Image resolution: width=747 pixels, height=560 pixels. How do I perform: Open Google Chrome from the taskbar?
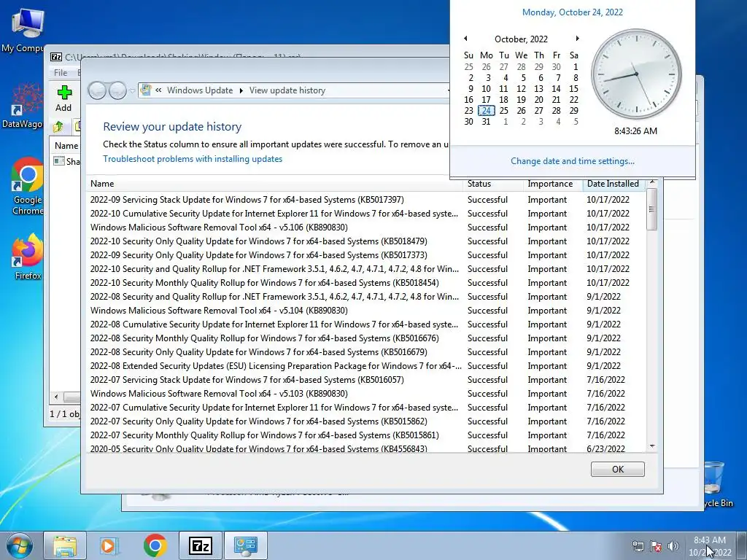155,545
